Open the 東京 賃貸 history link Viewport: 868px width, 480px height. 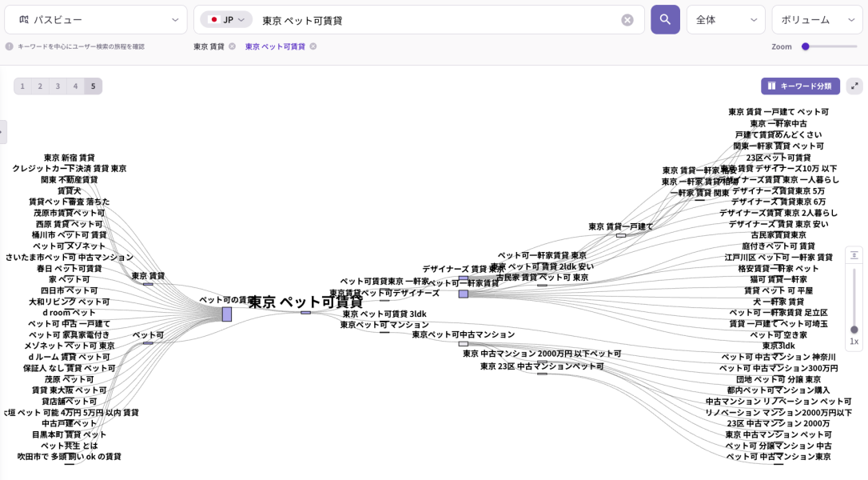click(x=209, y=46)
